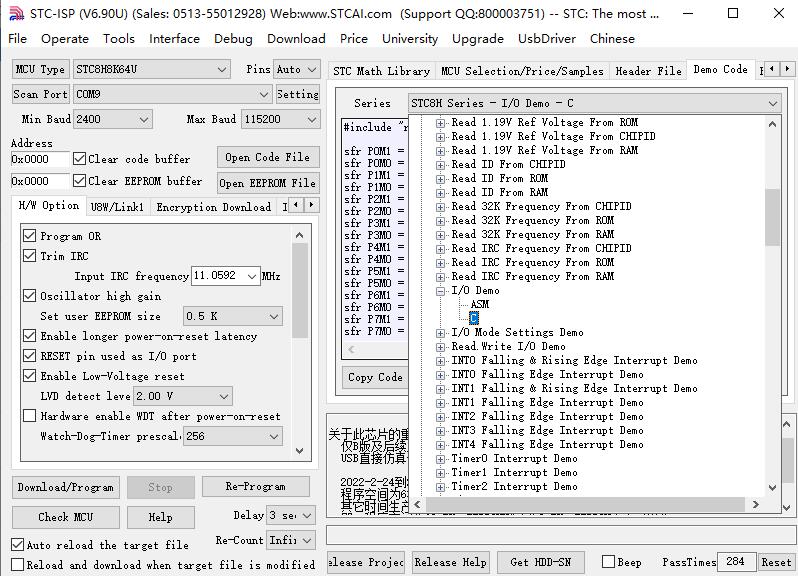Image resolution: width=798 pixels, height=576 pixels.
Task: Toggle Auto reload the target file
Action: click(17, 544)
